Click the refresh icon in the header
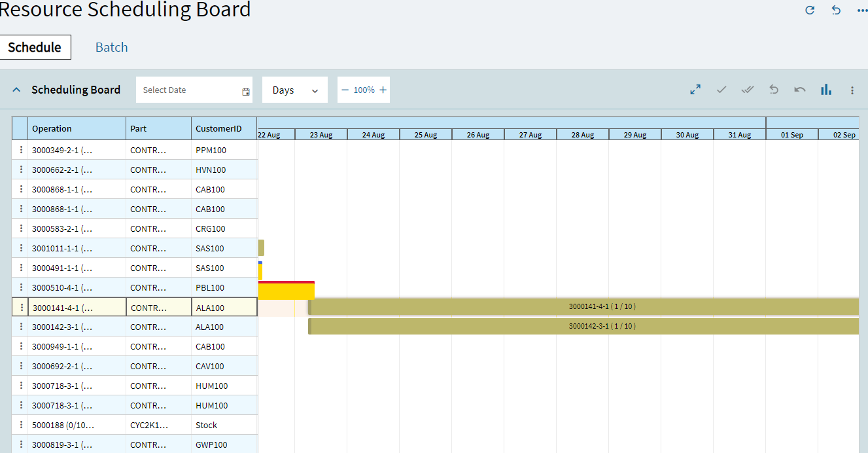Viewport: 868px width, 453px height. [810, 10]
